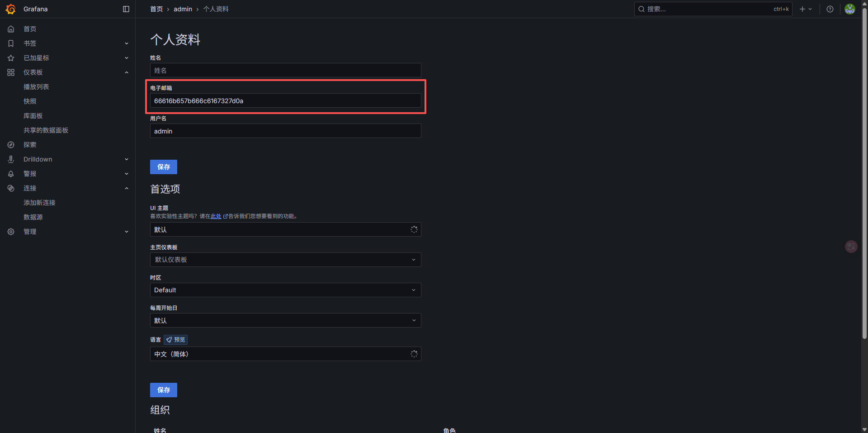Click the 警报 bell icon
The height and width of the screenshot is (433, 868).
point(11,174)
